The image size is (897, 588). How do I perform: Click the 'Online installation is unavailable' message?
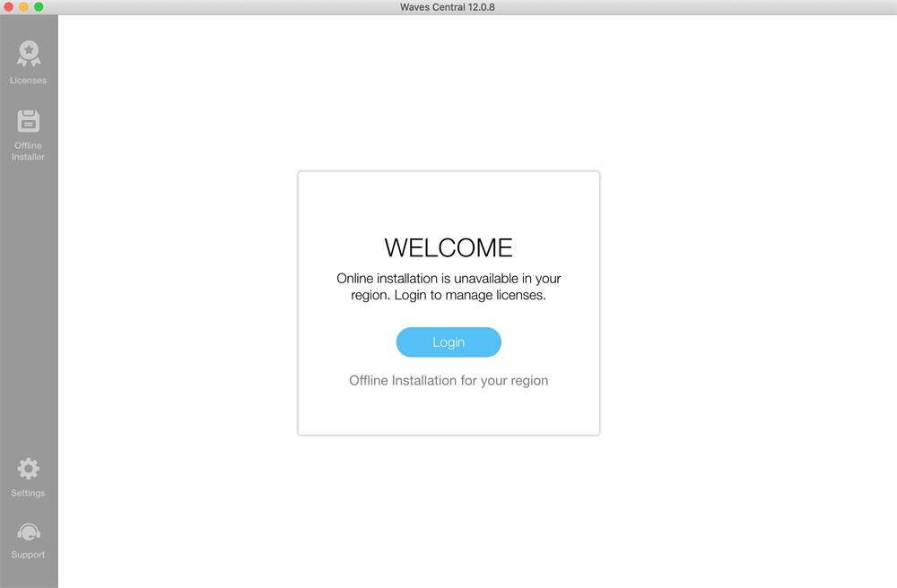tap(448, 287)
